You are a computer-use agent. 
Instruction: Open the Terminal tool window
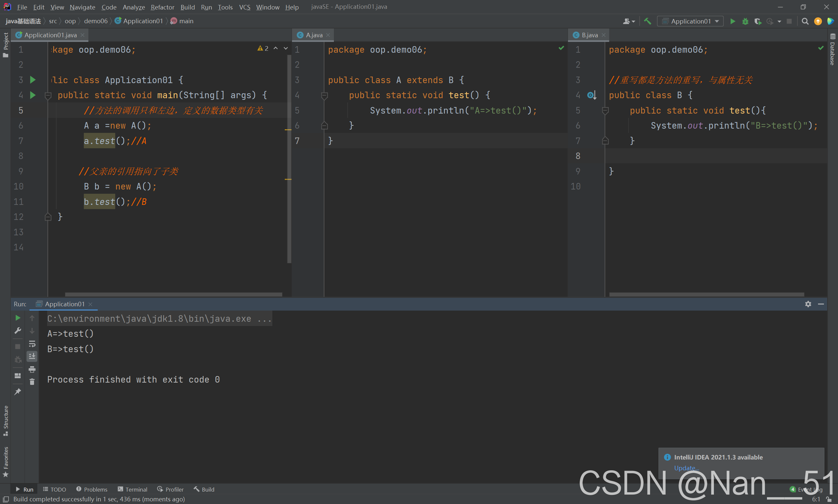133,489
